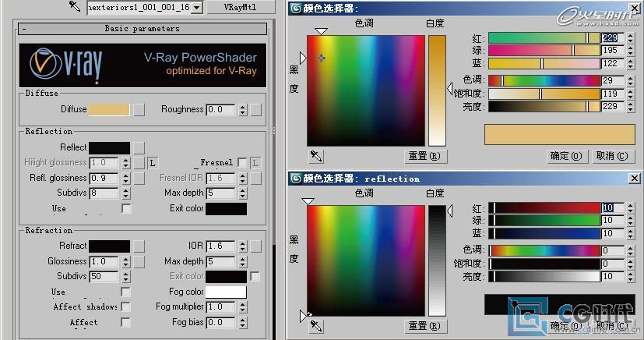Click Refl. glossiness map slot button
644x340 pixels.
(139, 179)
